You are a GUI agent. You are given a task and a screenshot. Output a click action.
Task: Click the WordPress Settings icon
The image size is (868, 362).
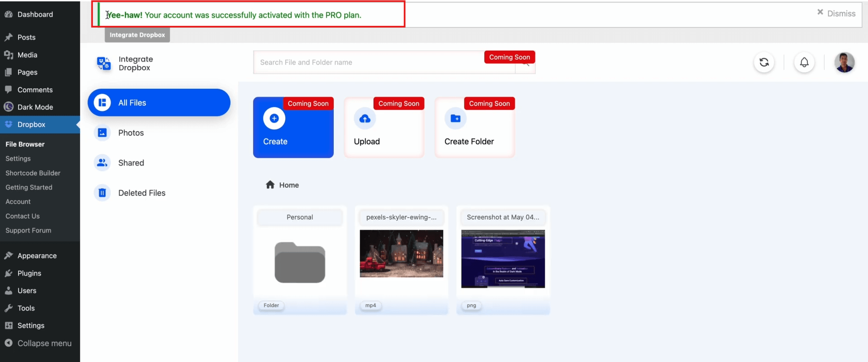(x=8, y=326)
